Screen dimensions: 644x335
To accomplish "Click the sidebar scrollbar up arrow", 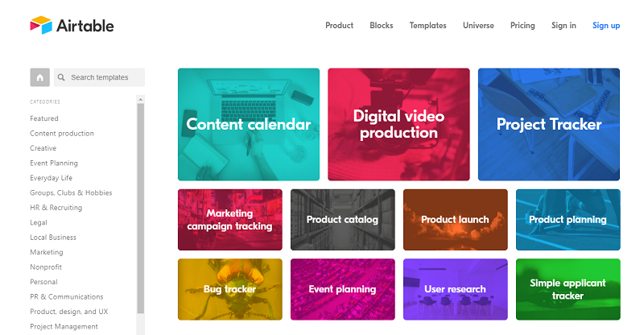I will pyautogui.click(x=140, y=100).
